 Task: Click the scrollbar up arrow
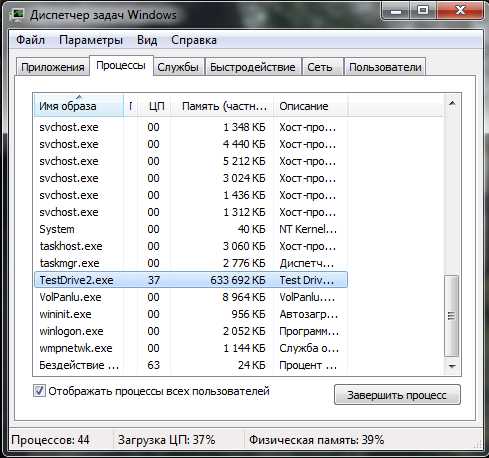click(452, 103)
